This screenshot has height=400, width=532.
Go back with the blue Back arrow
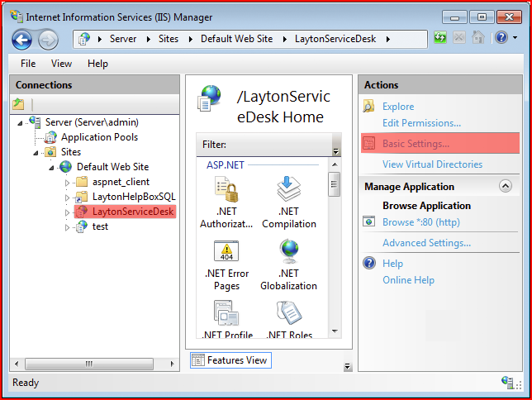pos(22,40)
